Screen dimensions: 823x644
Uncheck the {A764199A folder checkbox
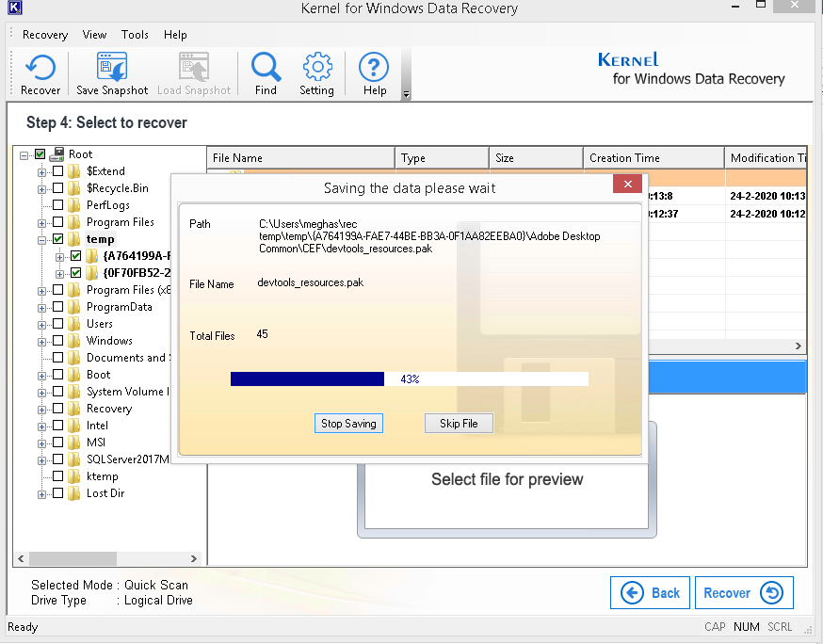pyautogui.click(x=76, y=255)
